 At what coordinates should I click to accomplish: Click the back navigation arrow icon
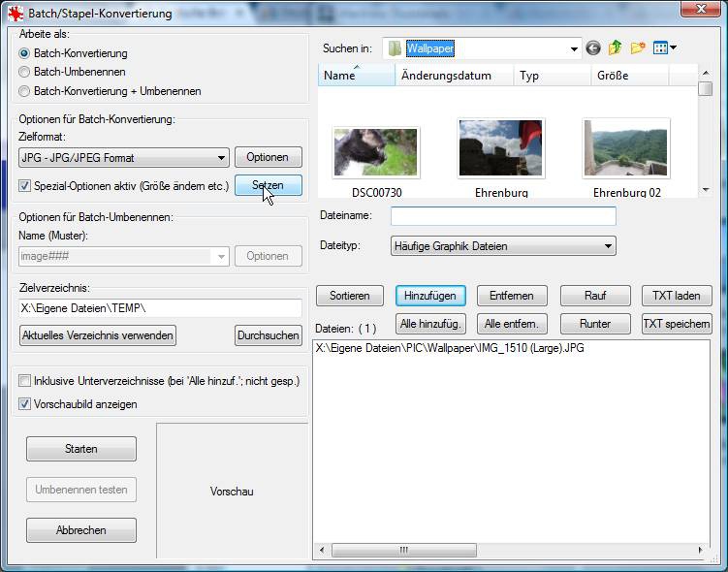(x=593, y=48)
